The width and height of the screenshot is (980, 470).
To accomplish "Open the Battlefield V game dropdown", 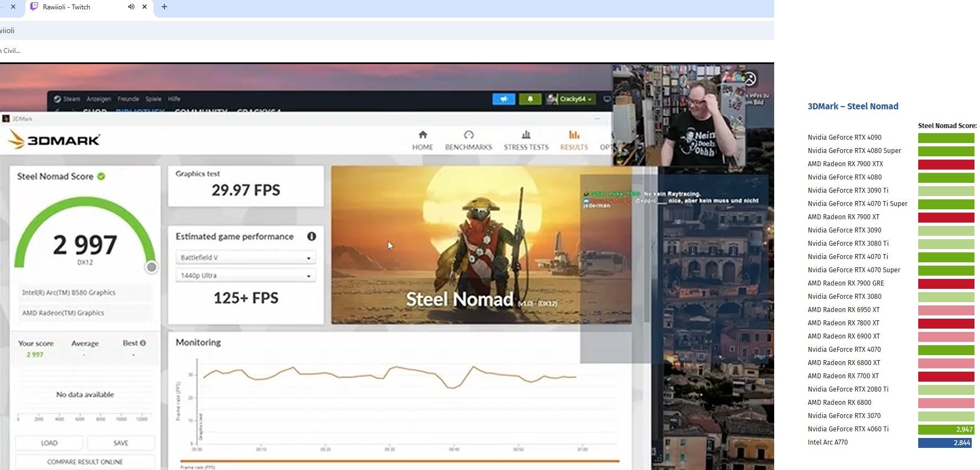I will pyautogui.click(x=246, y=257).
